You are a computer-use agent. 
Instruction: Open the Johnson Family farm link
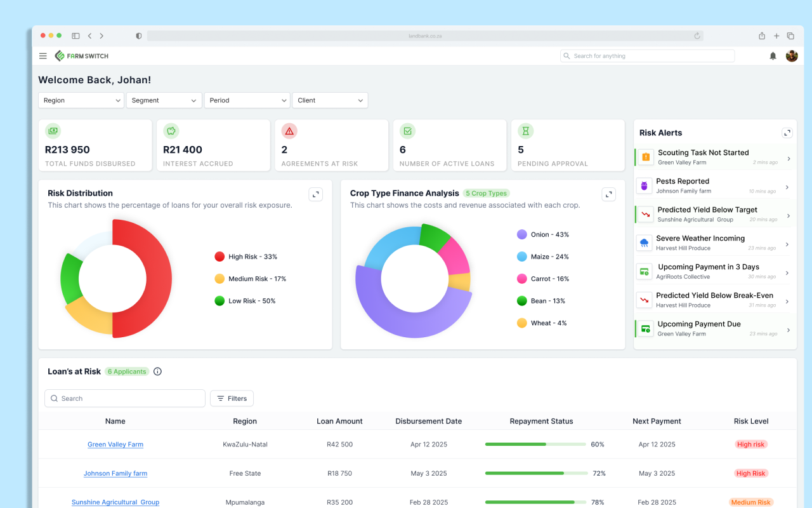(115, 474)
